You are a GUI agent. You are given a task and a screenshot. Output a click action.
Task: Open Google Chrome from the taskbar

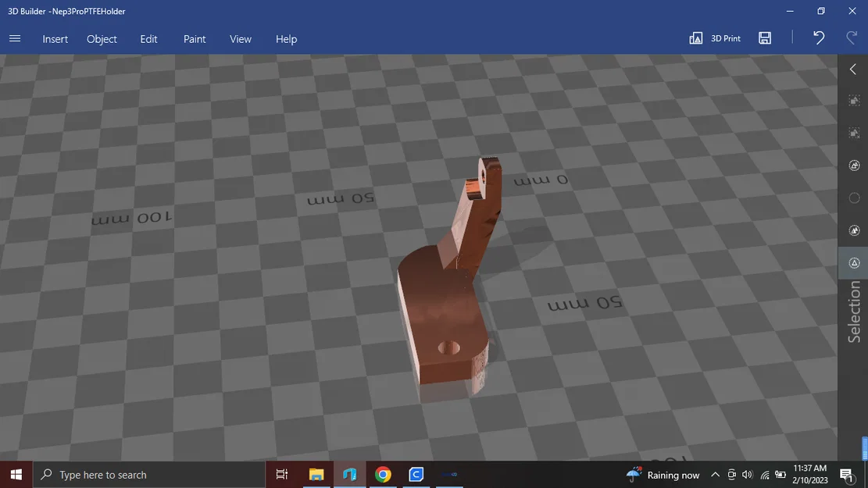tap(383, 475)
